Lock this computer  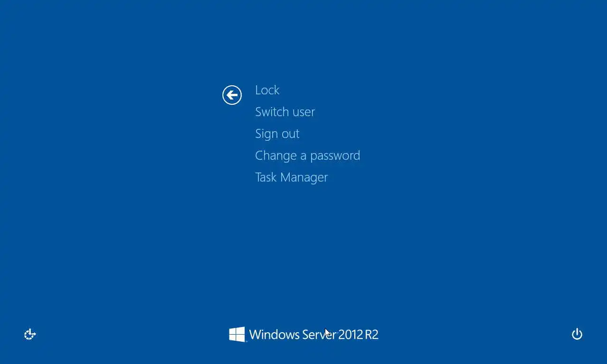(x=267, y=90)
